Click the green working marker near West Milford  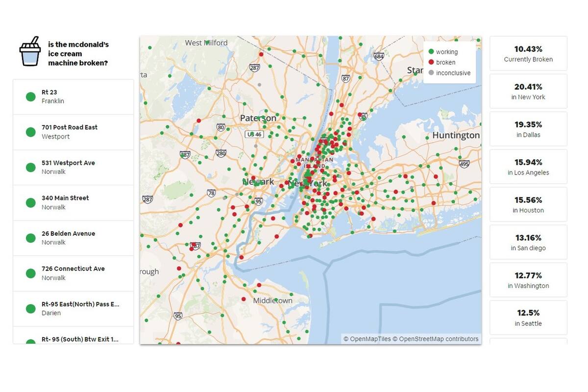[x=208, y=43]
